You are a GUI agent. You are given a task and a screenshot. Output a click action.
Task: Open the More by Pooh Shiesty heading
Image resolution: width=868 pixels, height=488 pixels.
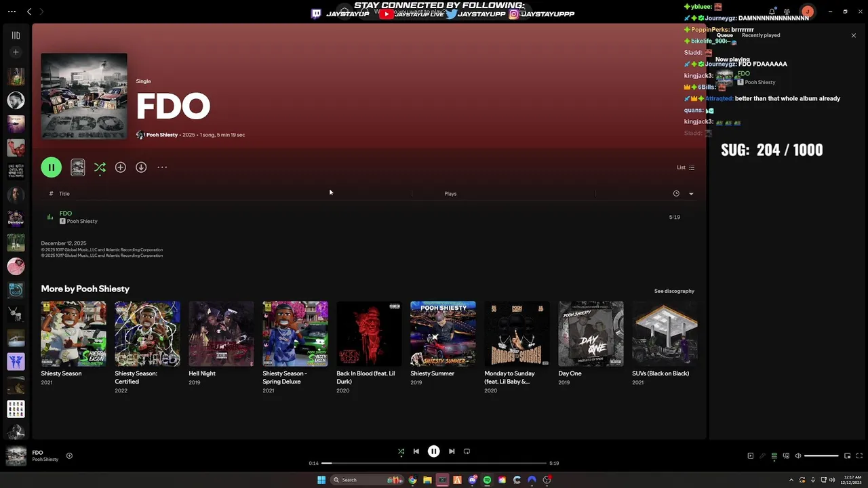click(85, 289)
